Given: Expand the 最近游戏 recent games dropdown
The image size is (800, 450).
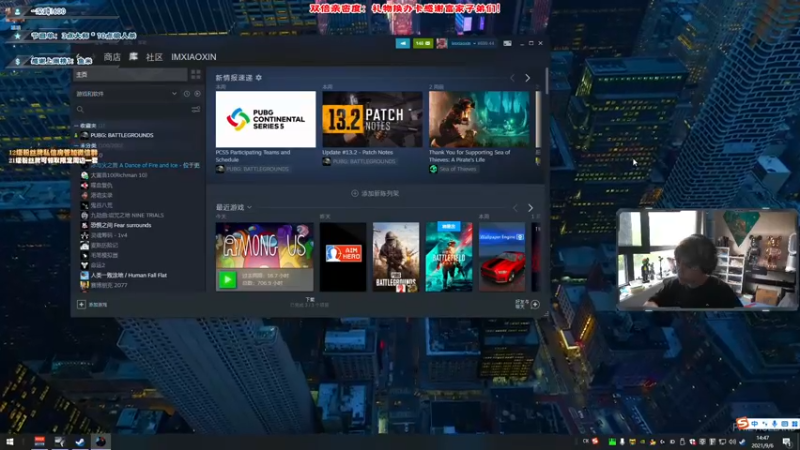Looking at the screenshot, I should pyautogui.click(x=234, y=207).
